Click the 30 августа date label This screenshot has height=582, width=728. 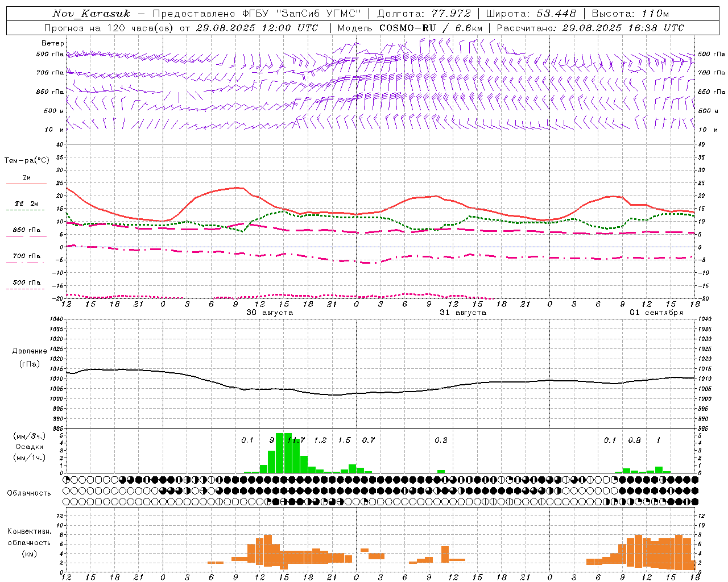click(x=270, y=313)
